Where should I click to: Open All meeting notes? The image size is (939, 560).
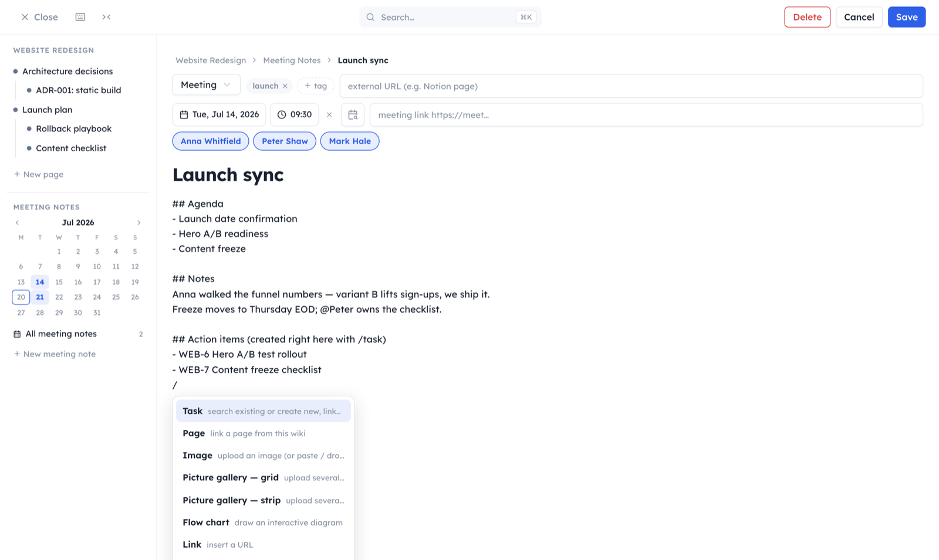[x=78, y=334]
